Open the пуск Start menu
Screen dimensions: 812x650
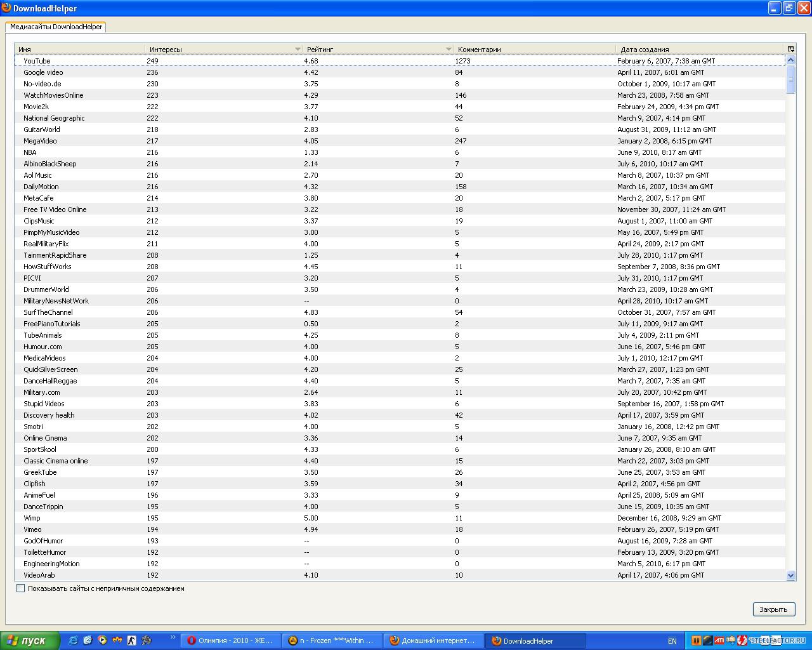(x=30, y=640)
